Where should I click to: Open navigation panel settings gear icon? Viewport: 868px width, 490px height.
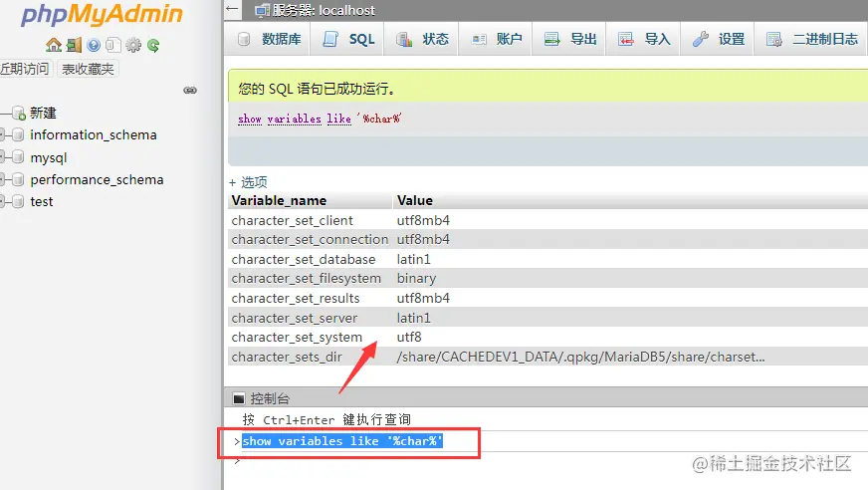(x=133, y=45)
